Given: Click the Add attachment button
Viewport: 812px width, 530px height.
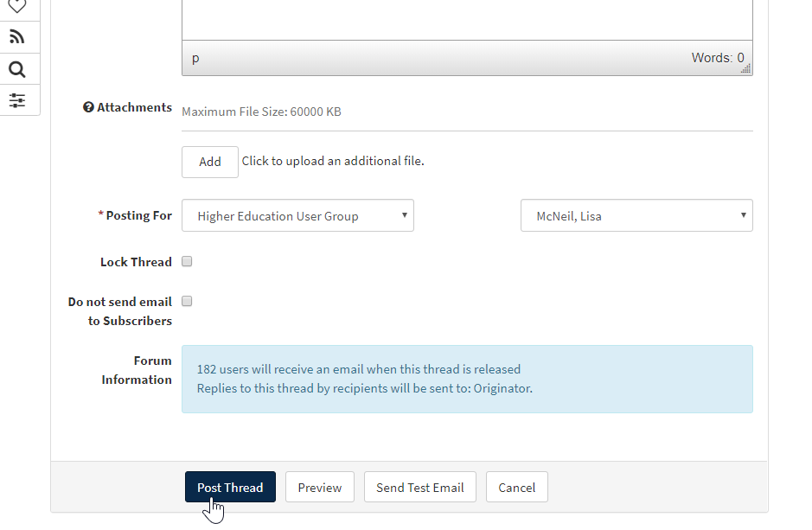Looking at the screenshot, I should tap(210, 162).
